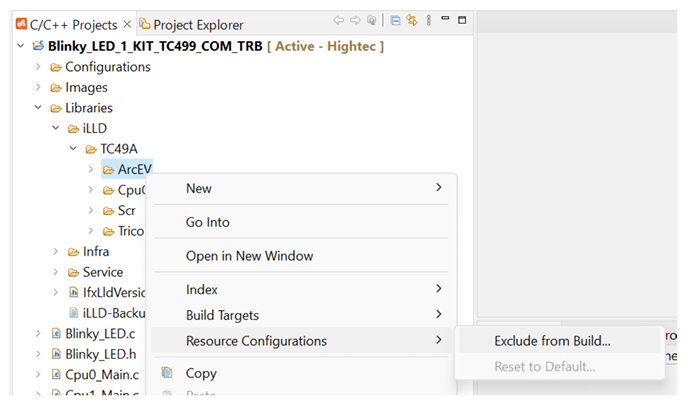Open the View Menu three-dots icon
694x406 pixels.
(x=428, y=22)
